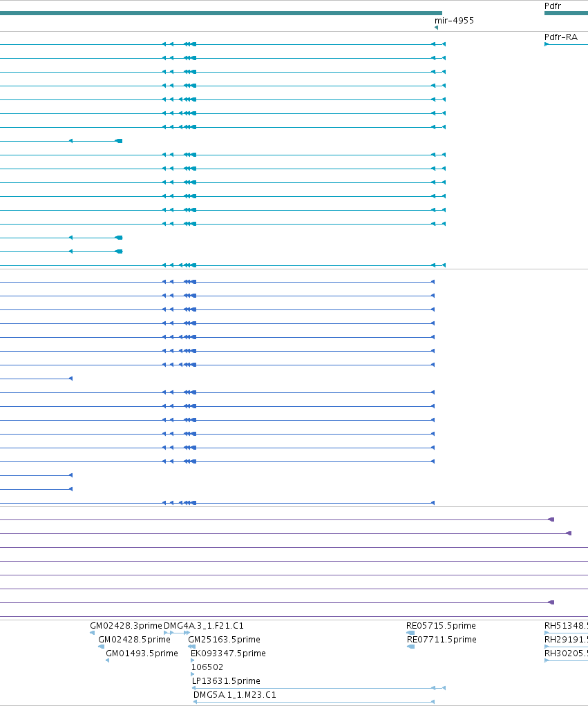The height and width of the screenshot is (706, 588).
Task: Click the topmost purple feature's end block
Action: point(551,519)
